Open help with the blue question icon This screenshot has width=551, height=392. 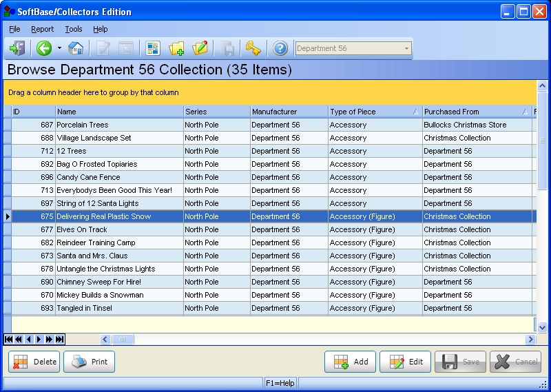click(x=280, y=48)
